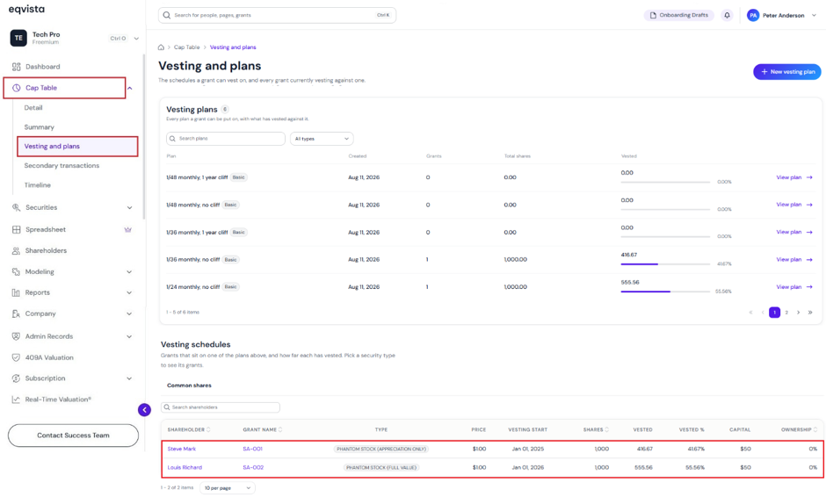Viewport: 826px width, 504px height.
Task: Click the Cap Table clock icon
Action: pos(17,88)
